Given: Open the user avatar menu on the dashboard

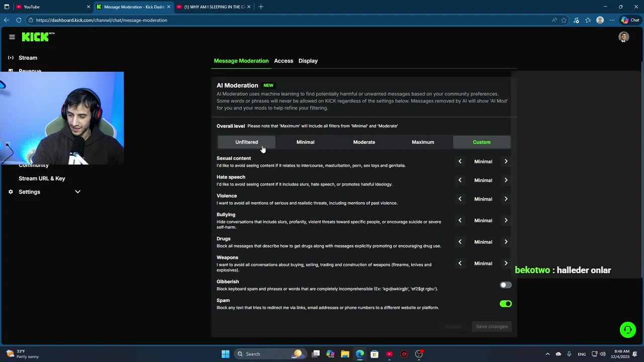Looking at the screenshot, I should point(624,37).
